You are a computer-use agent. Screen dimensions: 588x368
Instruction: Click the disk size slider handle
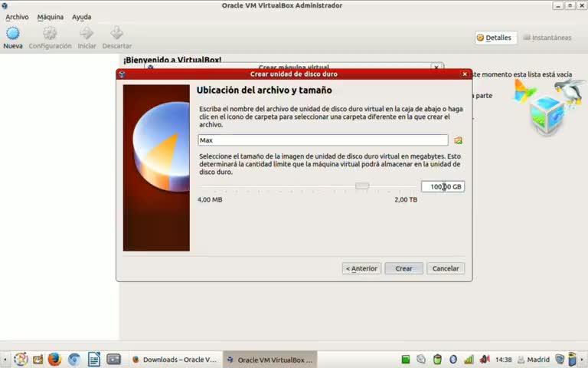click(x=362, y=186)
